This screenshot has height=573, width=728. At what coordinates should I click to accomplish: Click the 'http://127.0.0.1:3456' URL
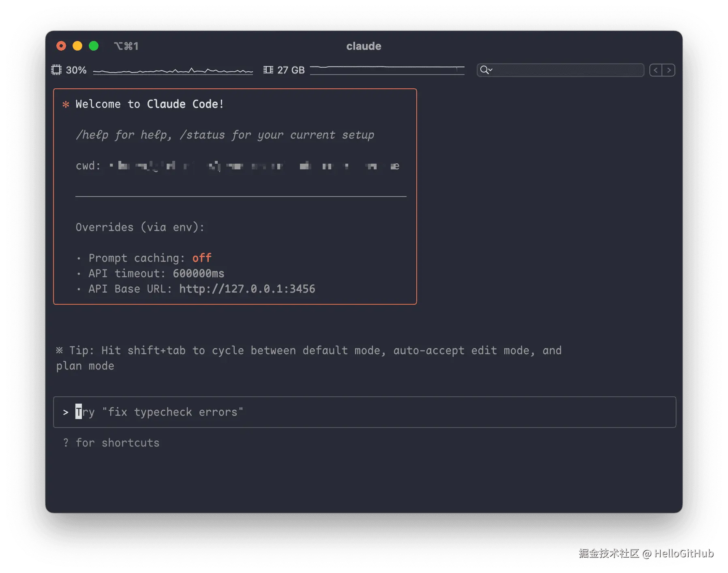click(x=247, y=289)
